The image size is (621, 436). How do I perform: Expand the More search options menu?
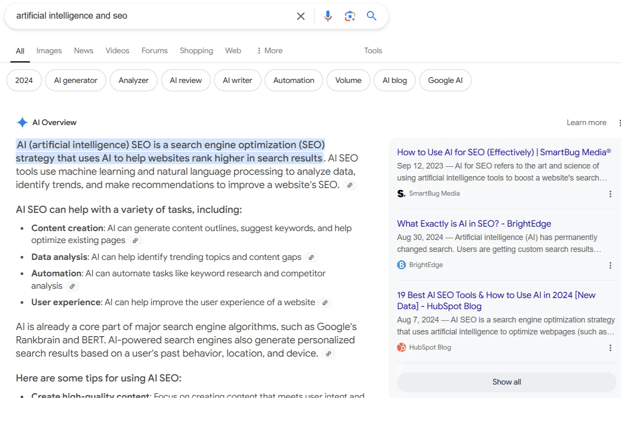point(270,51)
